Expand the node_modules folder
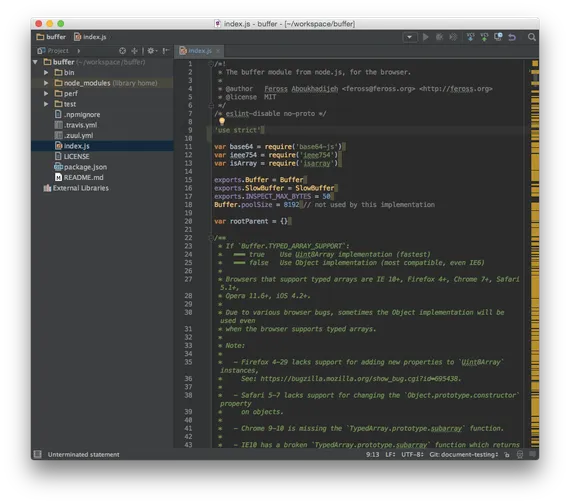The height and width of the screenshot is (504, 570). 46,83
